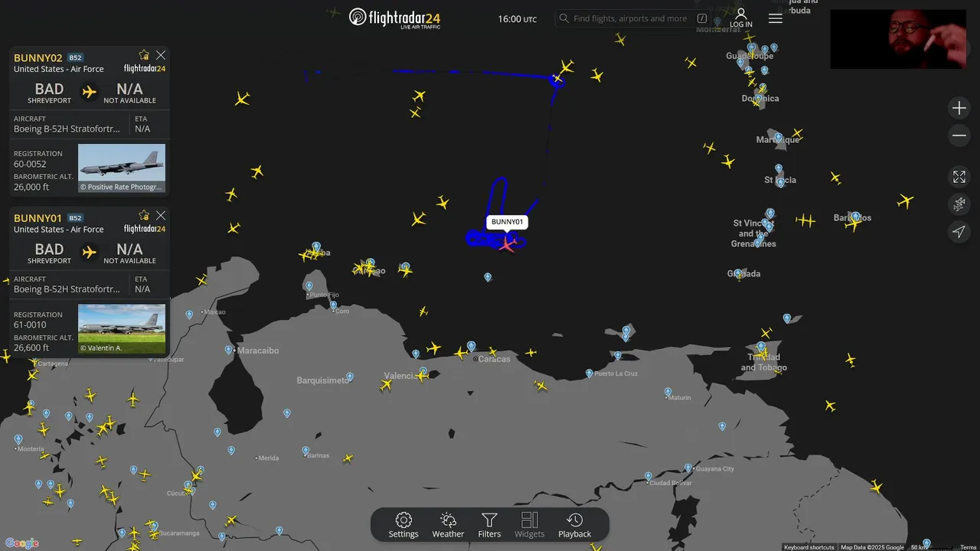Click registration 61-0010 text
Viewport: 980px width, 551px height.
point(30,324)
